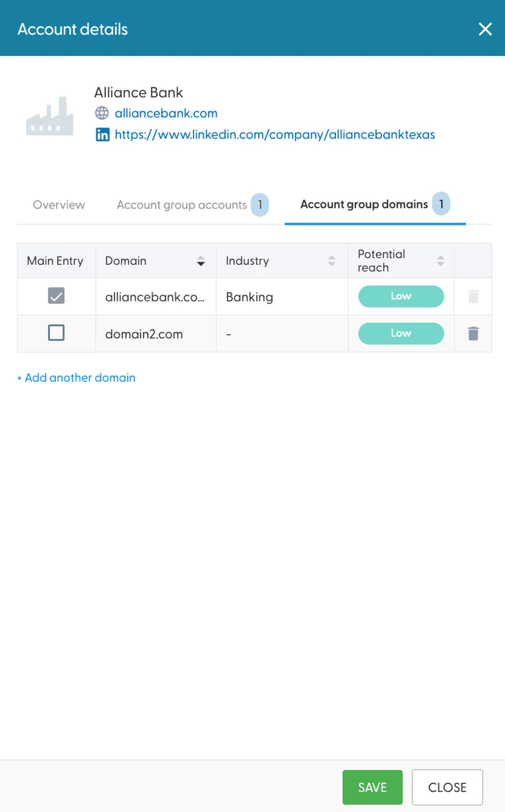The width and height of the screenshot is (505, 812).
Task: Open the LinkedIn company page link
Action: 275,134
